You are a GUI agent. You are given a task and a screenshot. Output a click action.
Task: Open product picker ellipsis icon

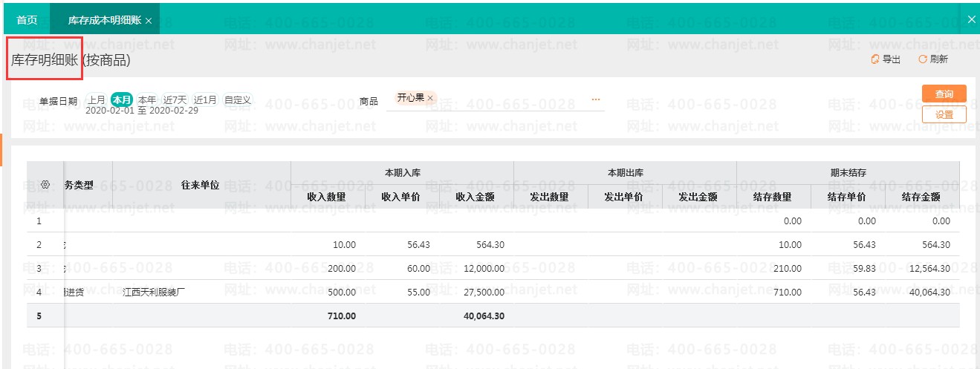coord(596,99)
